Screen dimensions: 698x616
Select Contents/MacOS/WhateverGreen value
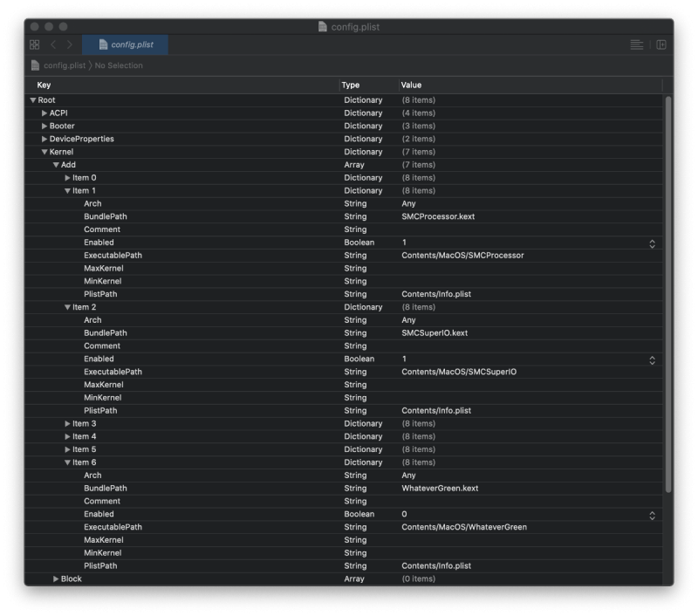point(464,527)
